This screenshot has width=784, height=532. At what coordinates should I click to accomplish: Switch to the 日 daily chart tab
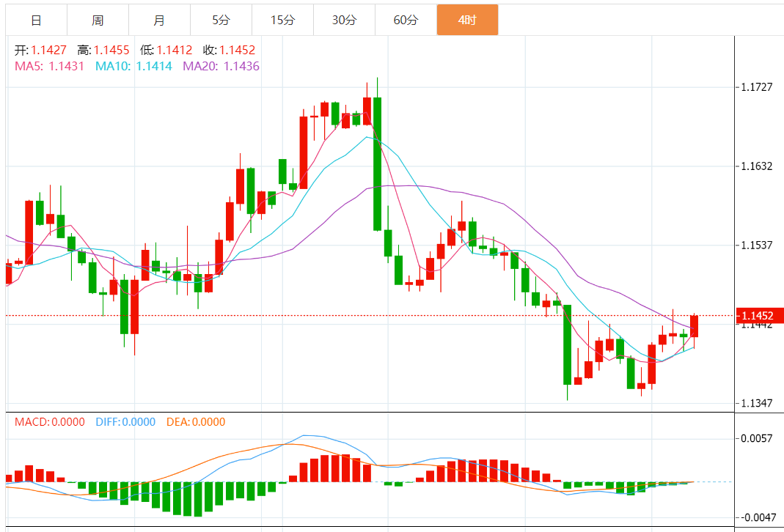click(36, 20)
